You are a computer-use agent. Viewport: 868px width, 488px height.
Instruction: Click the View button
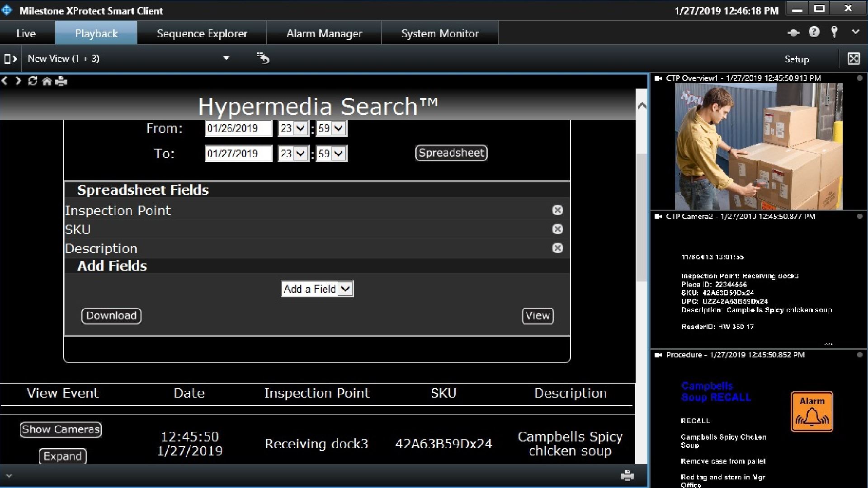point(538,316)
